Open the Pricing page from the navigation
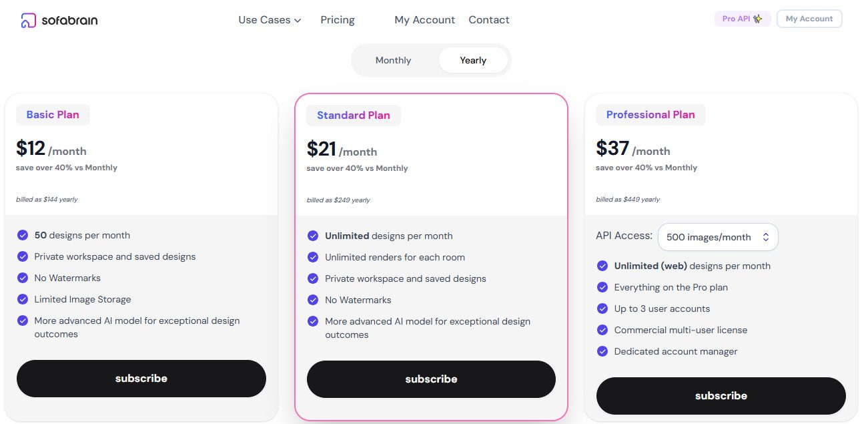Viewport: 868px width, 424px height. pyautogui.click(x=337, y=20)
